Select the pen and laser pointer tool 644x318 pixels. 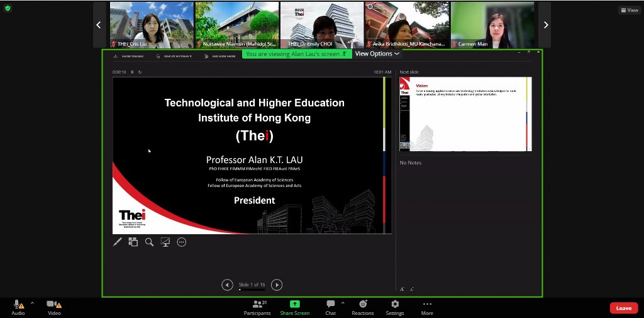(x=117, y=242)
